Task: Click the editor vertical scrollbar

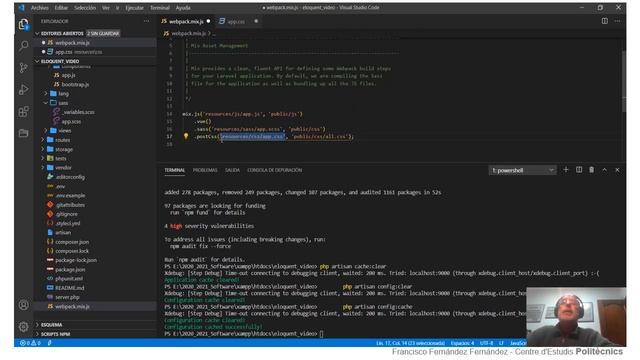Action: click(624, 82)
